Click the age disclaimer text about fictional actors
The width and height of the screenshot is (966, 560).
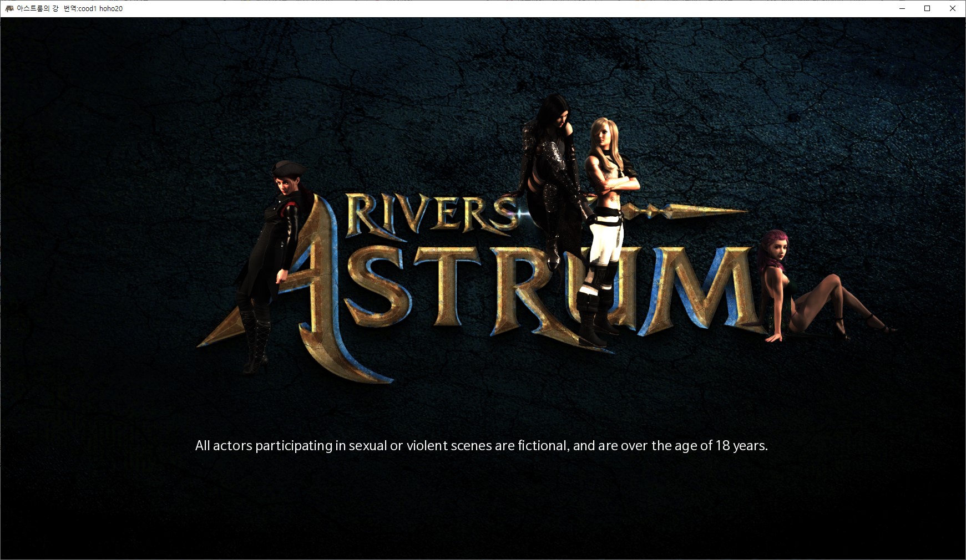pyautogui.click(x=482, y=446)
